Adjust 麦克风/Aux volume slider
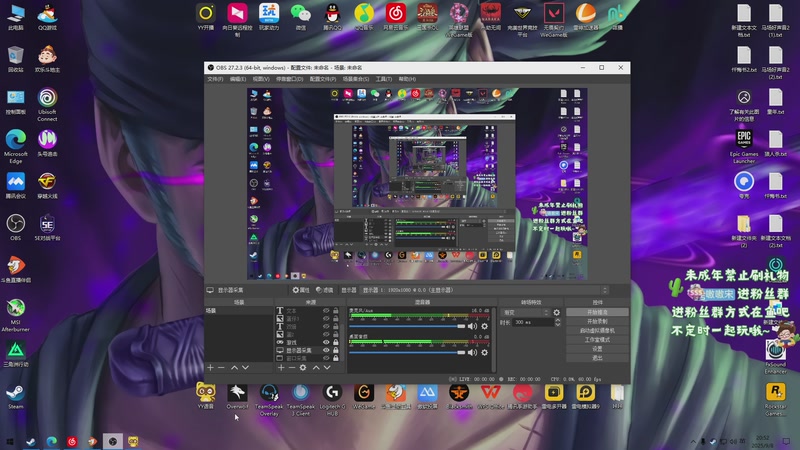Image resolution: width=800 pixels, height=450 pixels. pos(407,326)
